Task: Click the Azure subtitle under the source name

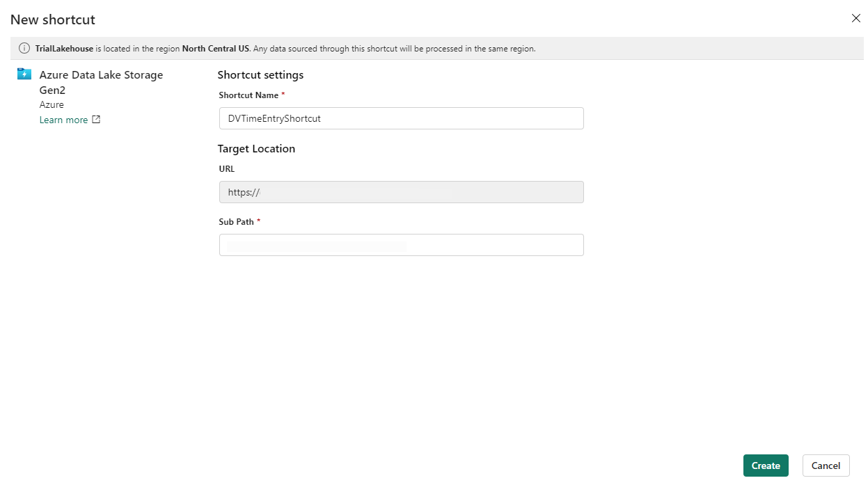Action: point(52,105)
